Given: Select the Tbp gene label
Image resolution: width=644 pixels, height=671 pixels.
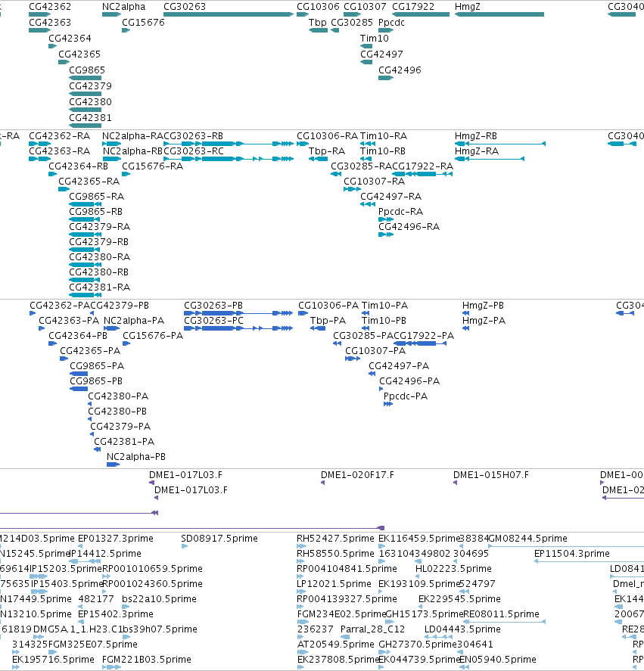Looking at the screenshot, I should pyautogui.click(x=318, y=23).
